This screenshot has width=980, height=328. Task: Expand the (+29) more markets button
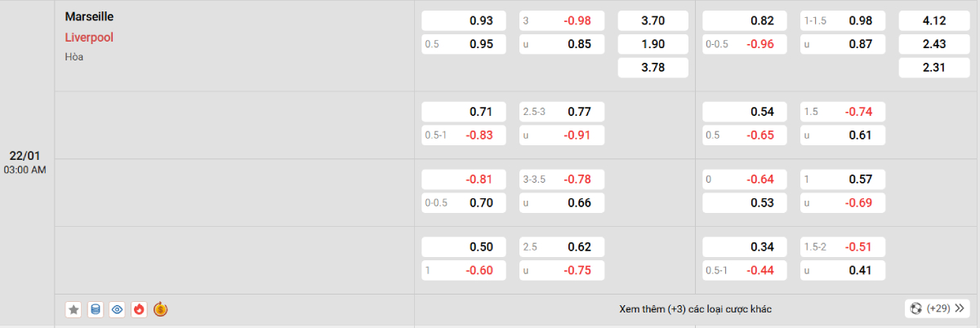(x=937, y=308)
